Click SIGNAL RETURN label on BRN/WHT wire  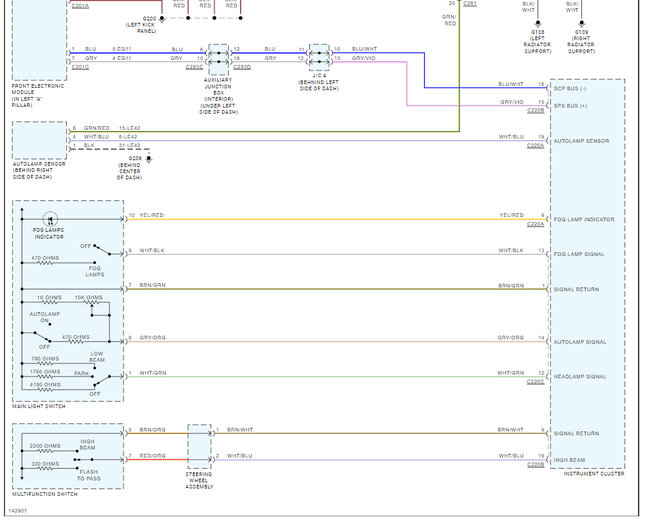(x=576, y=433)
